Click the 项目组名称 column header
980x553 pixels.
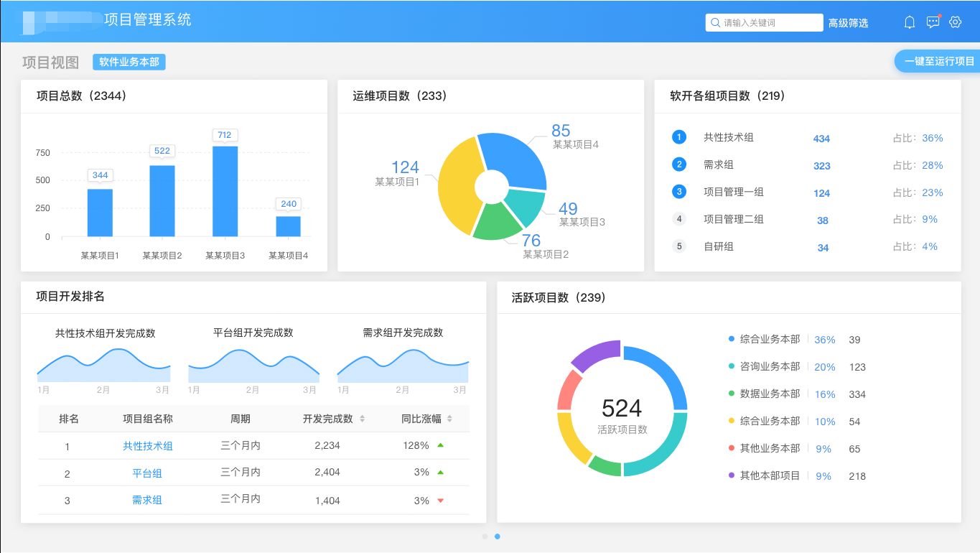pos(148,419)
